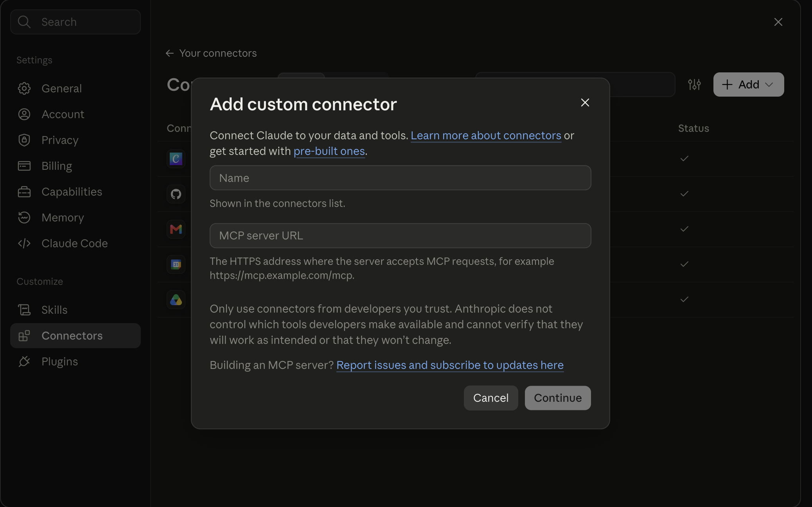
Task: Expand the Add dropdown button
Action: (749, 84)
